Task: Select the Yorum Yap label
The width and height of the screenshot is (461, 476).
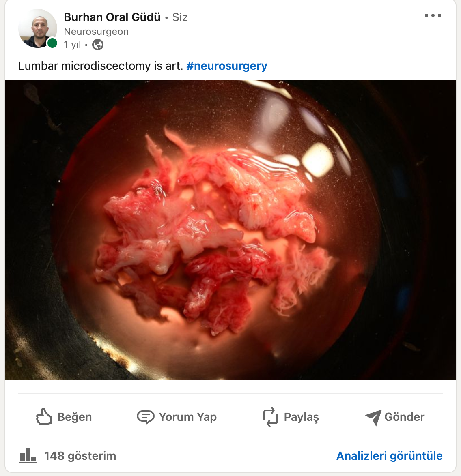Action: point(187,417)
